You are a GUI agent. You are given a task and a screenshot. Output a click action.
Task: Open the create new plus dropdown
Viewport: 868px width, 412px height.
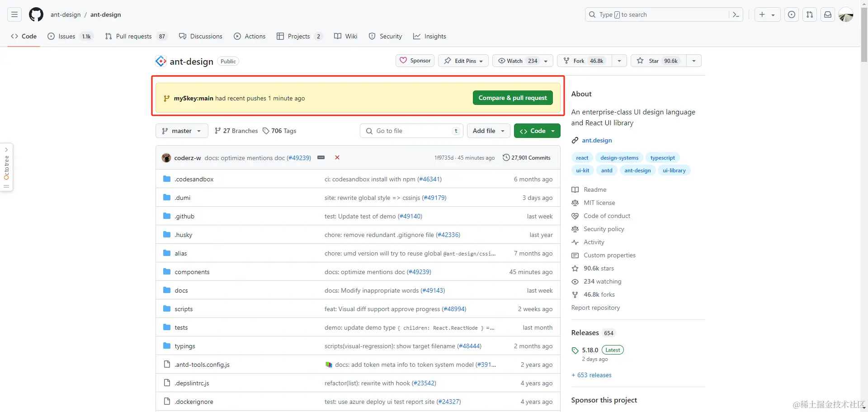pos(767,14)
